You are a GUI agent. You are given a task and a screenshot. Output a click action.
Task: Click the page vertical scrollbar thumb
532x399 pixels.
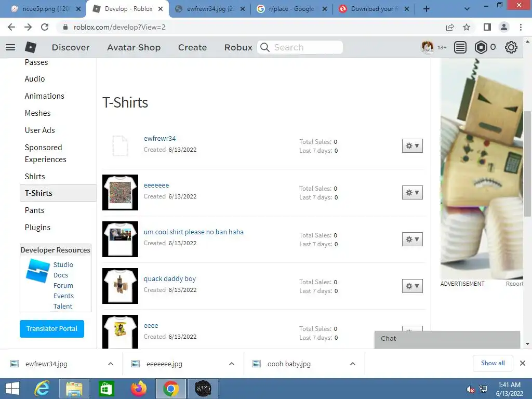pyautogui.click(x=527, y=164)
